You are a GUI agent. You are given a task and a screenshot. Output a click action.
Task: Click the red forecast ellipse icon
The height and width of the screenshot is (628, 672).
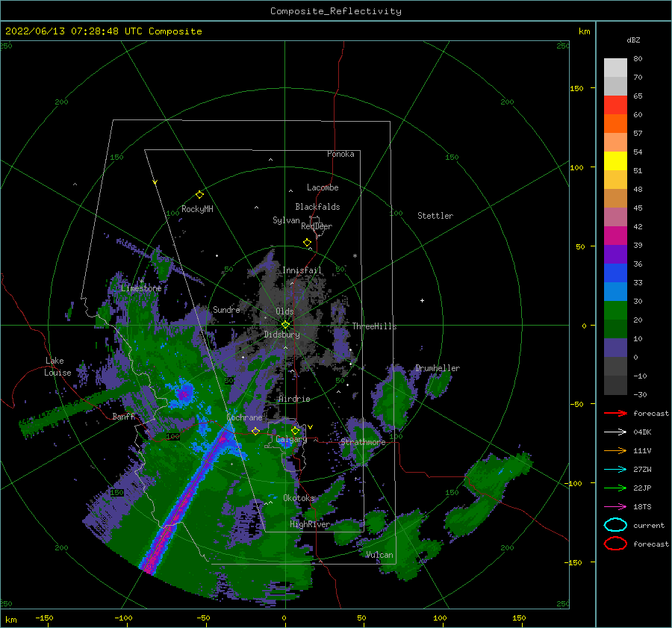(615, 544)
